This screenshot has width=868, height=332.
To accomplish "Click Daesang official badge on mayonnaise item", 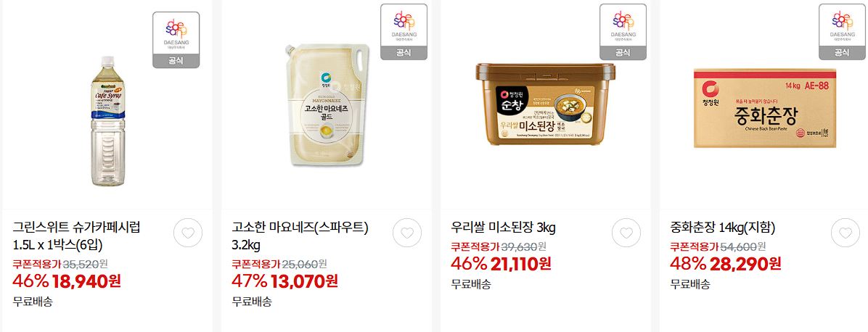I will [404, 32].
